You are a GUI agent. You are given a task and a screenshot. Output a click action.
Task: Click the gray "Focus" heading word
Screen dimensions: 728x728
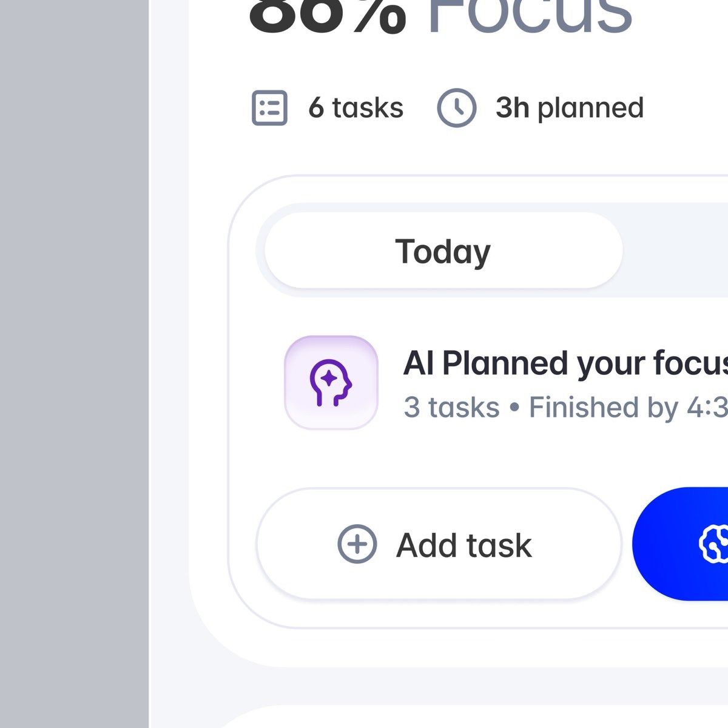click(x=529, y=15)
